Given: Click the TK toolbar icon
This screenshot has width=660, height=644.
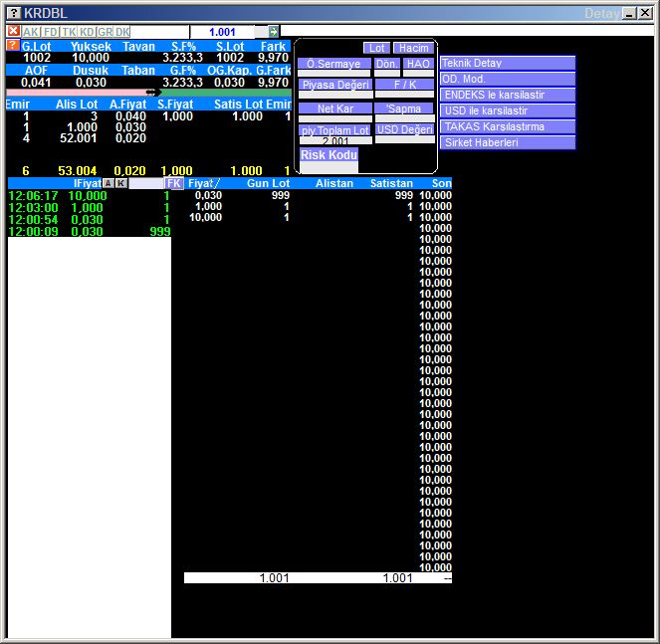Looking at the screenshot, I should coord(68,32).
